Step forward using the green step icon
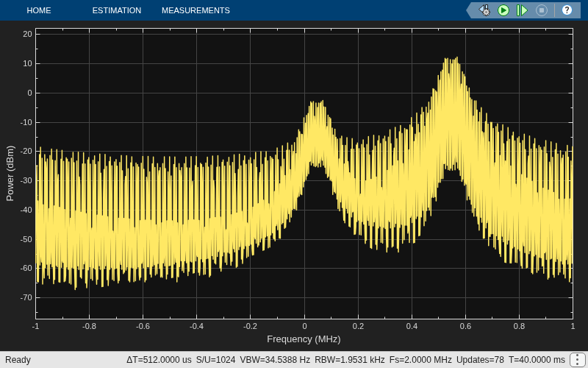This screenshot has height=368, width=588. [x=522, y=10]
